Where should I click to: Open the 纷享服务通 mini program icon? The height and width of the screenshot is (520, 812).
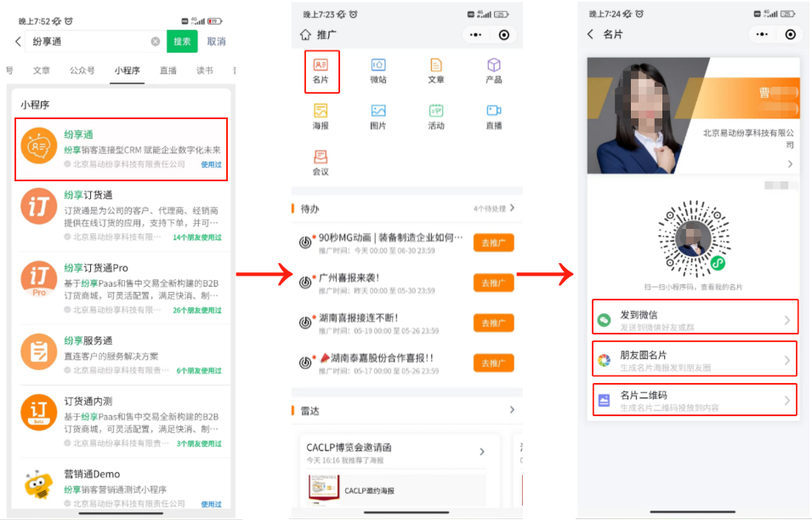[39, 352]
